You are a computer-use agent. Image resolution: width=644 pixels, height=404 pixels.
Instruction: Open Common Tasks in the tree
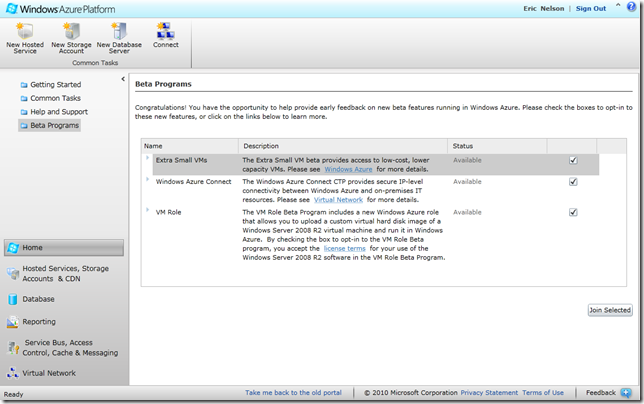pos(55,98)
